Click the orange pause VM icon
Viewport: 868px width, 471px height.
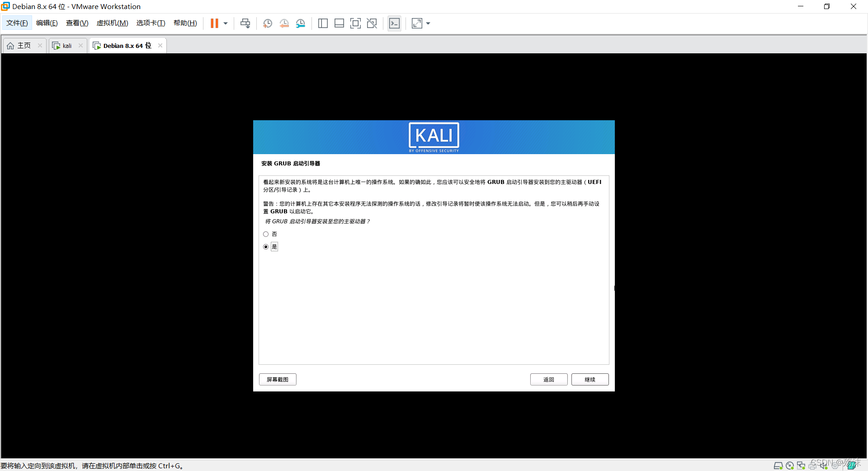pos(214,24)
